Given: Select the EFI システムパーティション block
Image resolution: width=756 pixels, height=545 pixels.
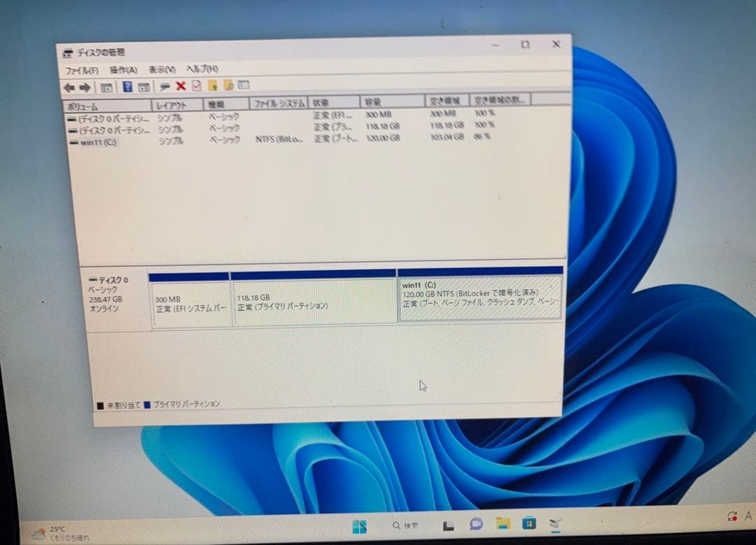Looking at the screenshot, I should point(189,301).
